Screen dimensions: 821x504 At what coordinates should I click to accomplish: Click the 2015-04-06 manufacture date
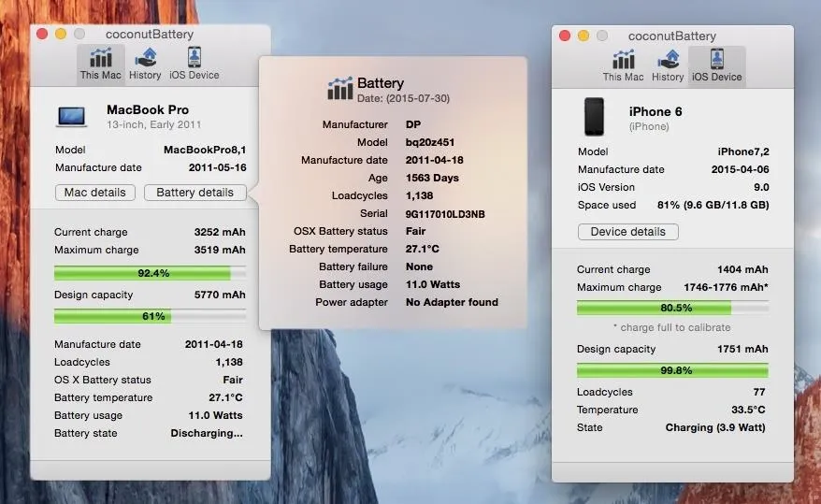tap(741, 169)
